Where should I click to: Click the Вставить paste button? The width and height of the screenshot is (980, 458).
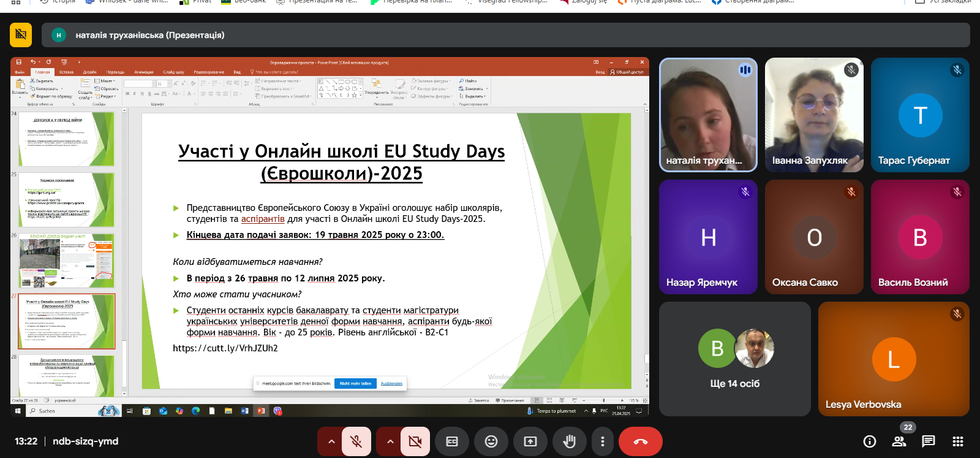click(x=20, y=88)
